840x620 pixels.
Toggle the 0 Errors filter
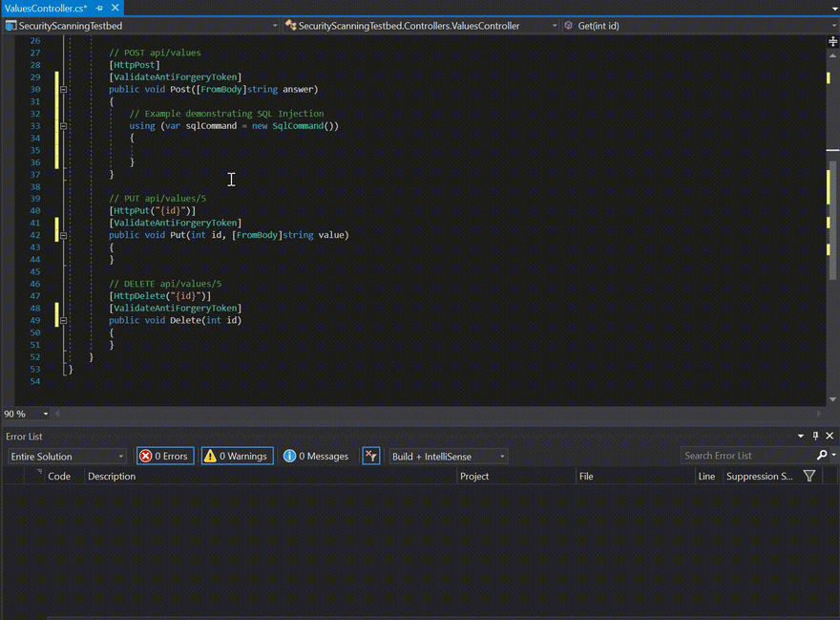[165, 457]
